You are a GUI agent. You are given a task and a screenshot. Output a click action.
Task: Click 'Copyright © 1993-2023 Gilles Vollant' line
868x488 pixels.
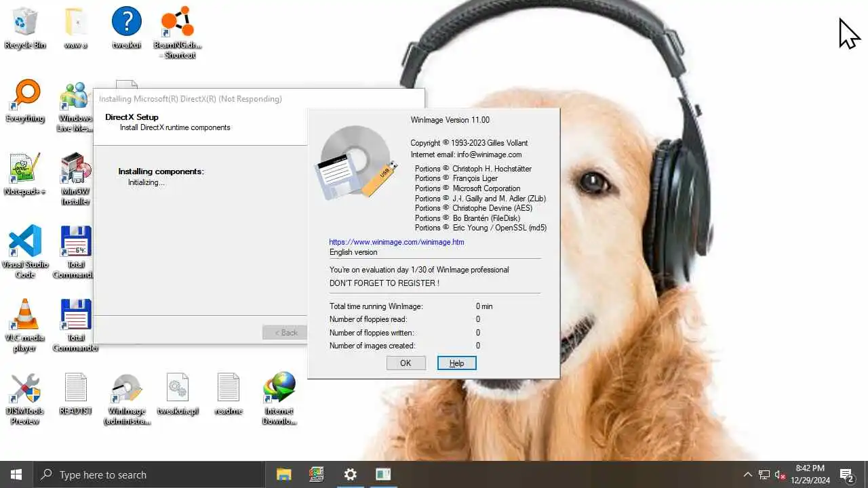click(469, 143)
